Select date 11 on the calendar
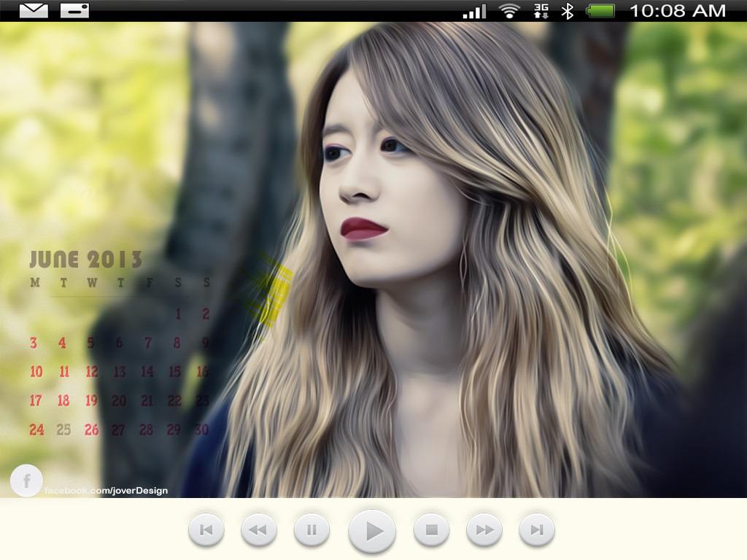Viewport: 747px width, 560px height. (64, 371)
